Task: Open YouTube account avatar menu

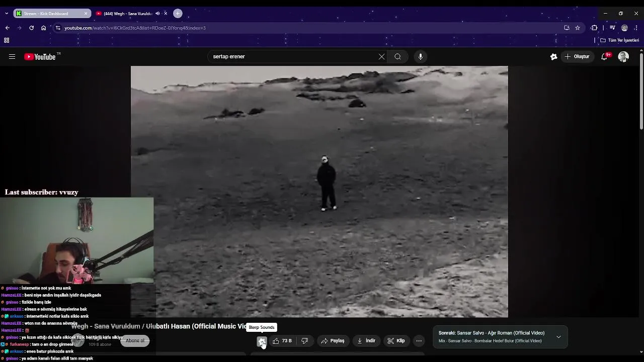Action: coord(623,57)
